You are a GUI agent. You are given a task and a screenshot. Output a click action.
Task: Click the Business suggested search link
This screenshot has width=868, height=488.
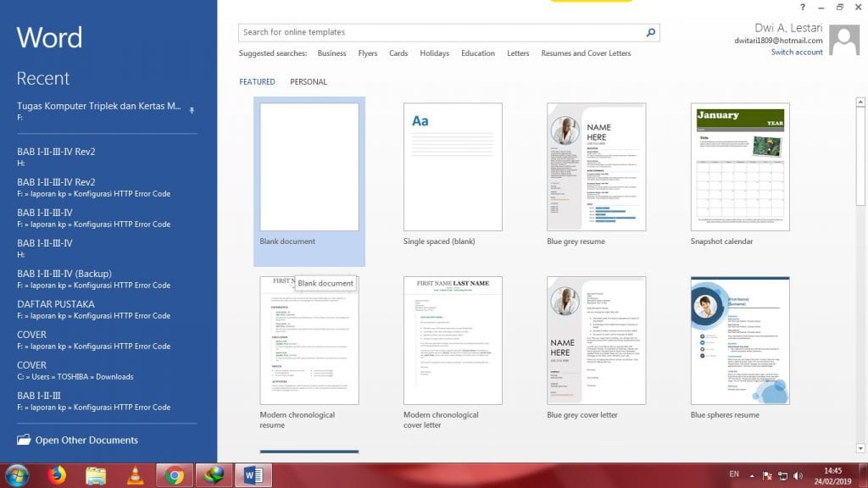[331, 53]
